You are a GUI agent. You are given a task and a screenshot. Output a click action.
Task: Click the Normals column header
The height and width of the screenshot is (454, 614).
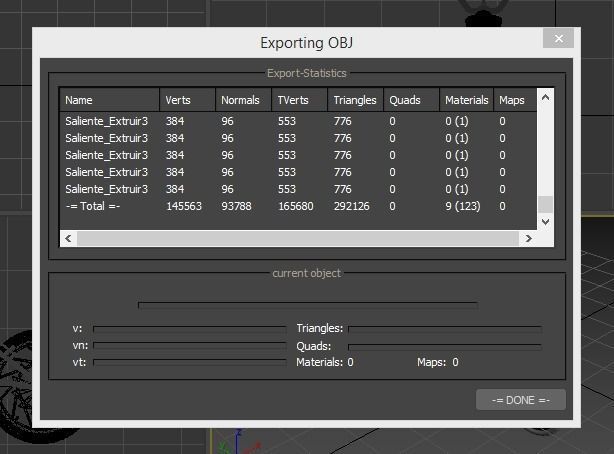coord(243,100)
